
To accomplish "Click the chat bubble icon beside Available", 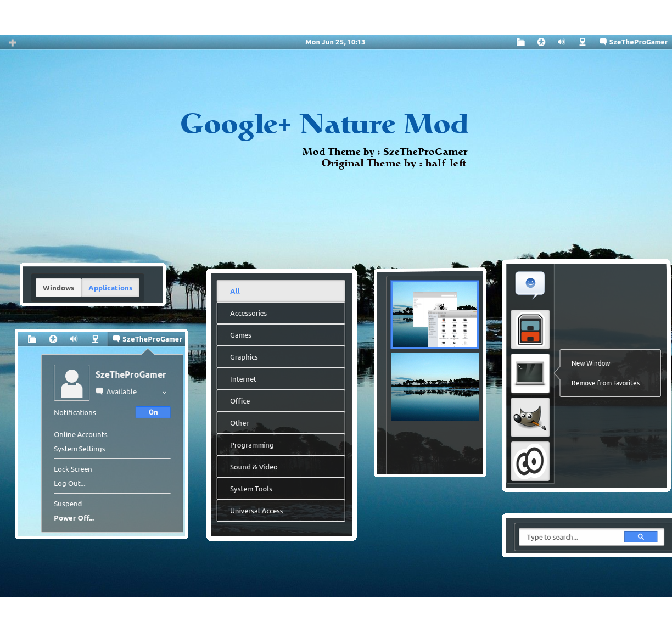I will 99,391.
